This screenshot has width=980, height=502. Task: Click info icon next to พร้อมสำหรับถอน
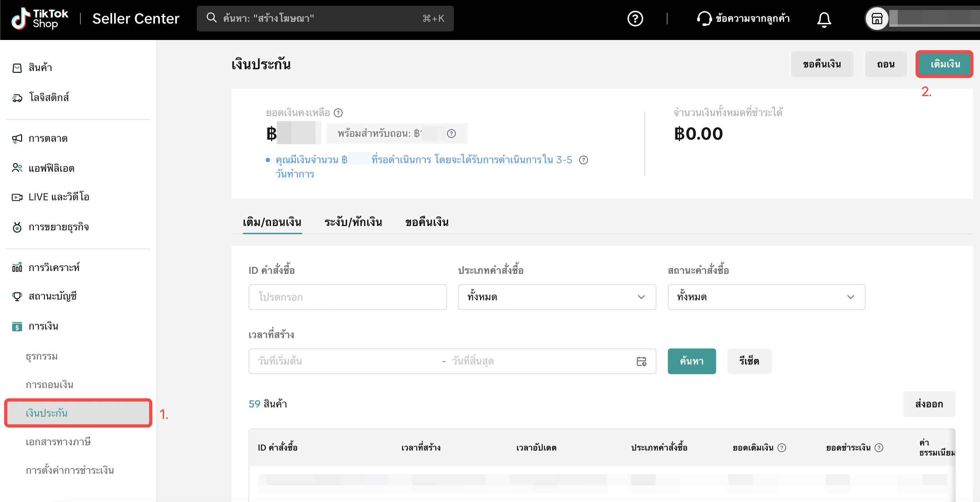pyautogui.click(x=451, y=134)
